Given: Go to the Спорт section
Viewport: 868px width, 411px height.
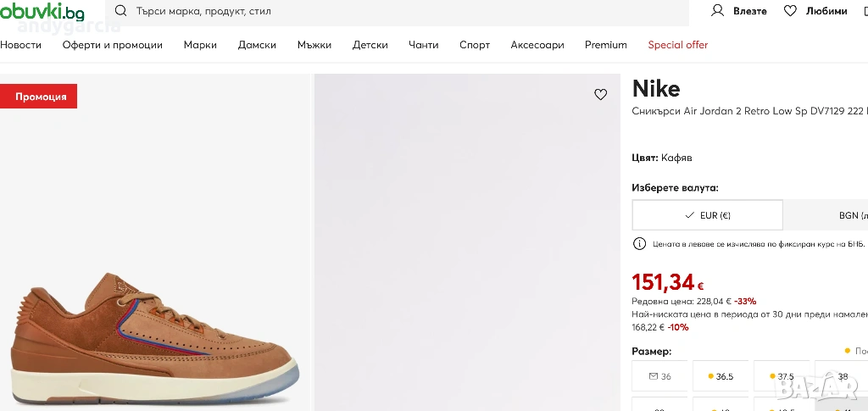Looking at the screenshot, I should 475,45.
